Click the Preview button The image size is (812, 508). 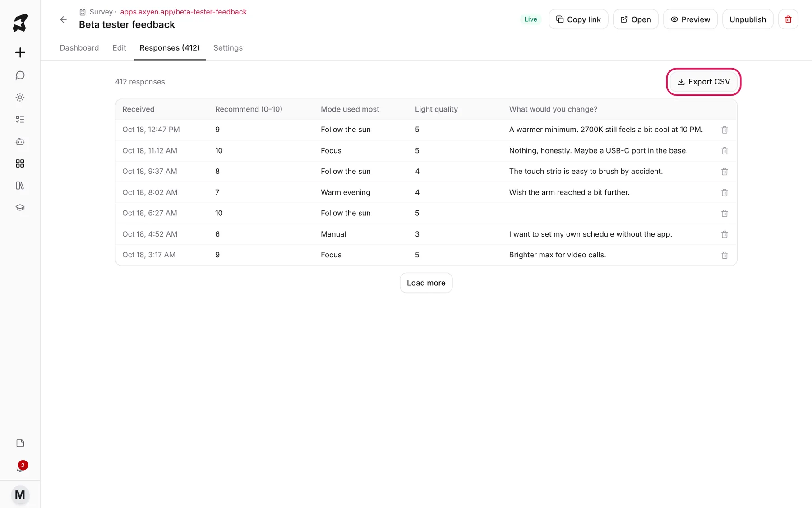coord(690,19)
